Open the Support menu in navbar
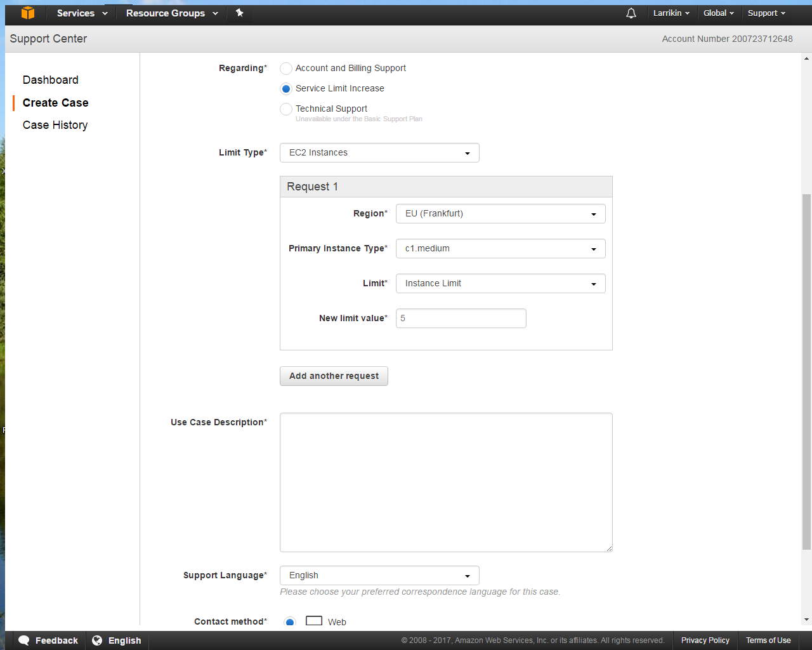 [766, 13]
